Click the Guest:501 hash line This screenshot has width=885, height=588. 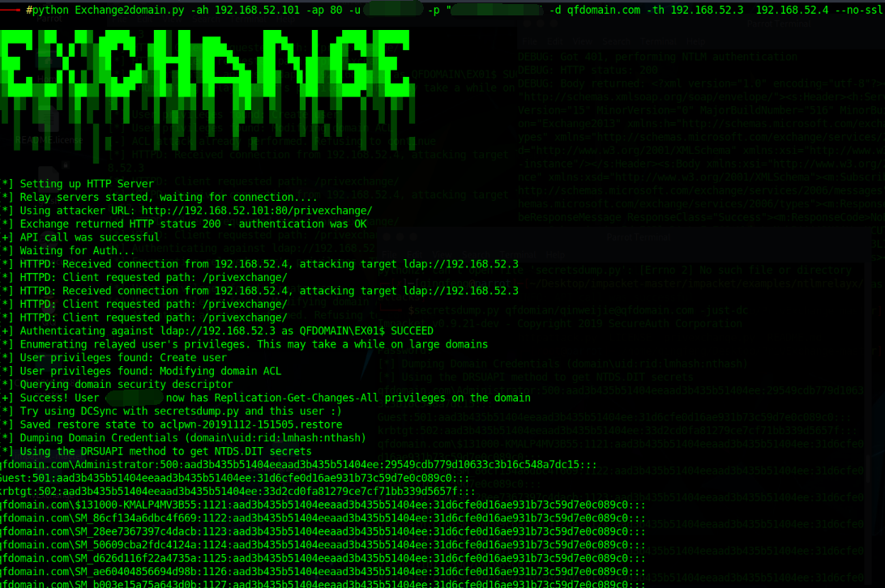[x=235, y=479]
